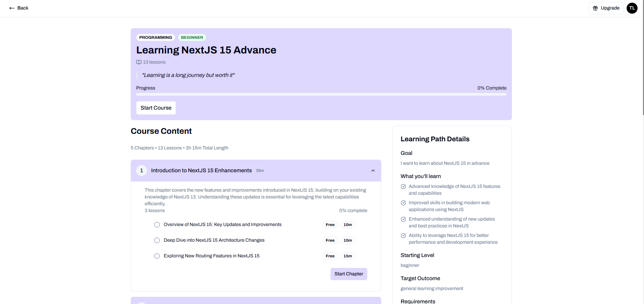644x304 pixels.
Task: Collapse the Introduction to NextJS 15 Enhancements chapter
Action: 373,171
